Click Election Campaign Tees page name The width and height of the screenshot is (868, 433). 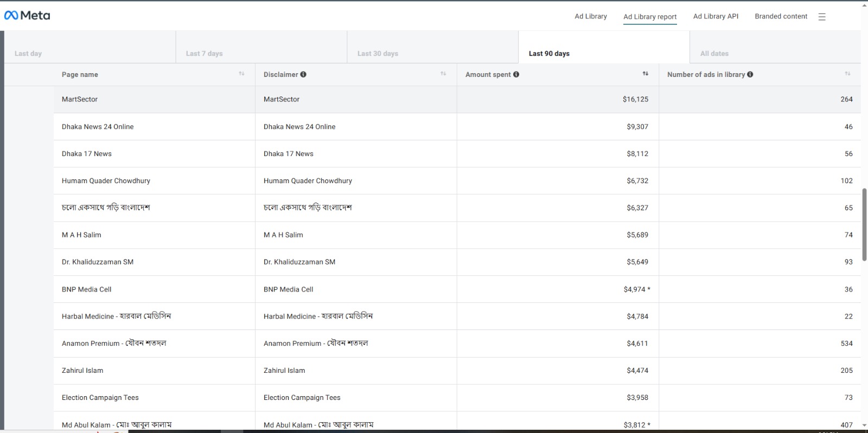pyautogui.click(x=100, y=398)
